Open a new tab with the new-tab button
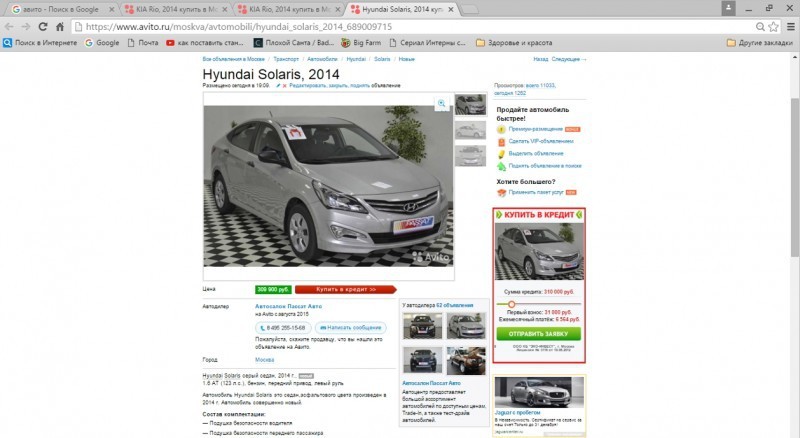 470,9
